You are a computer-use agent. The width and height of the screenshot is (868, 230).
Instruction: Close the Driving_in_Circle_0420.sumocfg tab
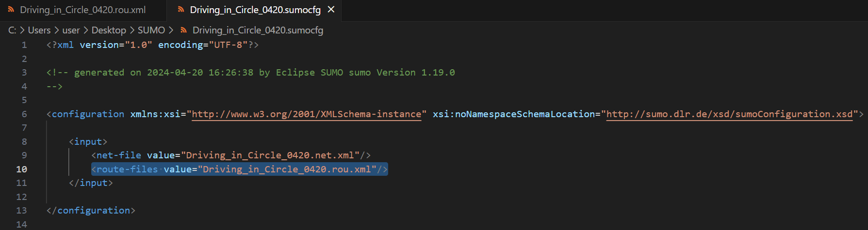(331, 10)
